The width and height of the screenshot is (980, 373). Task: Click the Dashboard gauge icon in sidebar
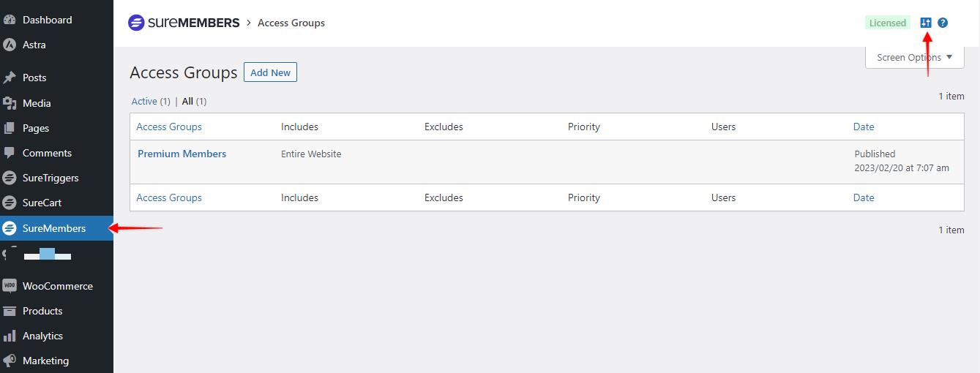pyautogui.click(x=10, y=20)
